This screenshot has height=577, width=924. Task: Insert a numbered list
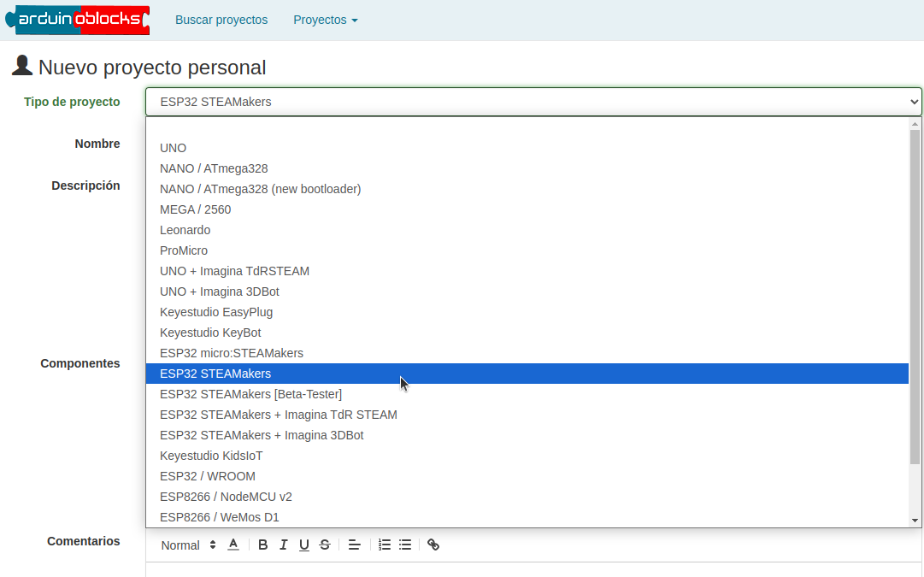click(x=385, y=545)
